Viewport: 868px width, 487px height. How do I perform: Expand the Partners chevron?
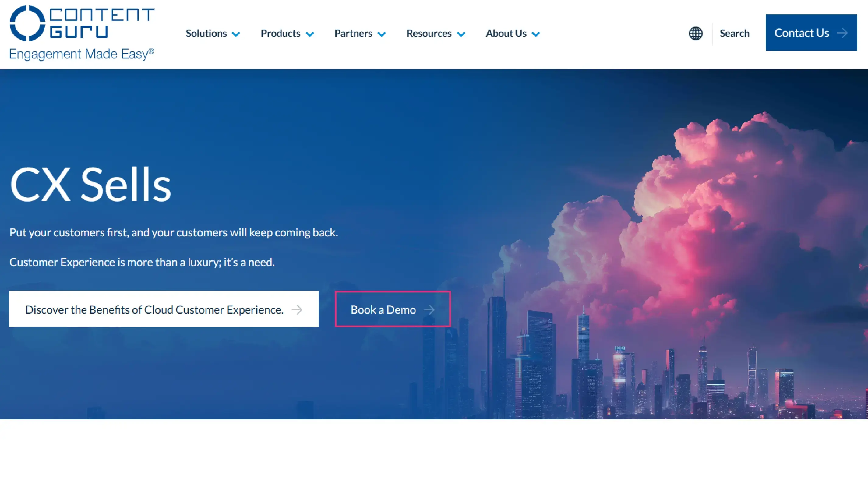(381, 34)
